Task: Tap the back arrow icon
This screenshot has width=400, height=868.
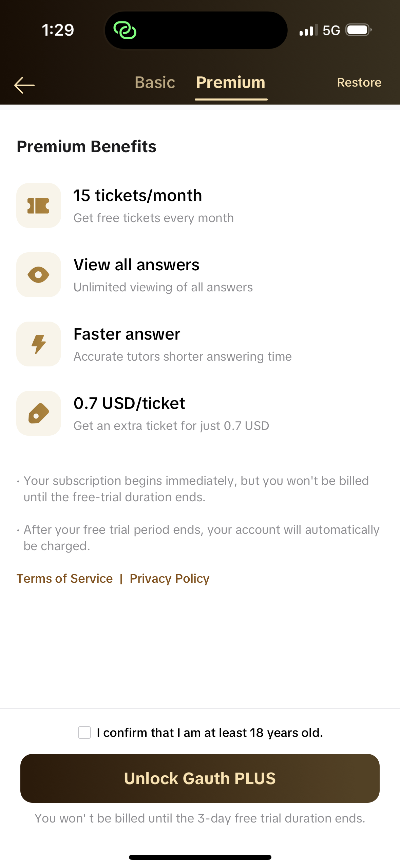Action: tap(24, 85)
